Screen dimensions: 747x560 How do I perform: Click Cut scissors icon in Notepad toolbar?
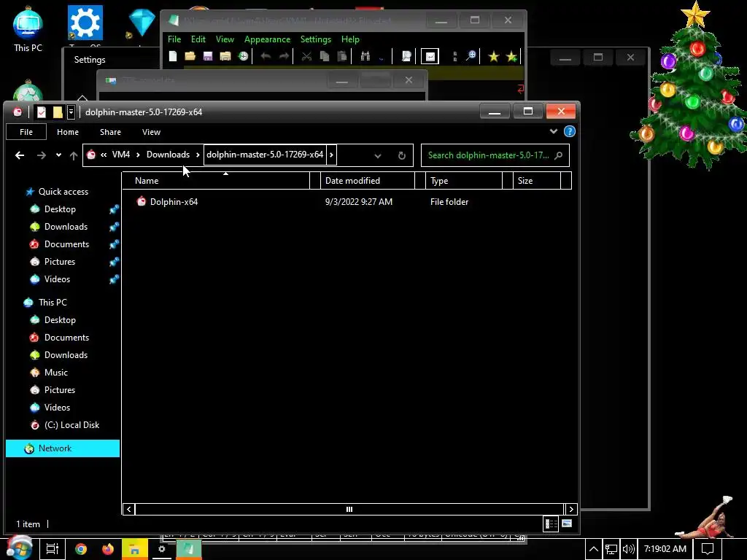coord(306,56)
